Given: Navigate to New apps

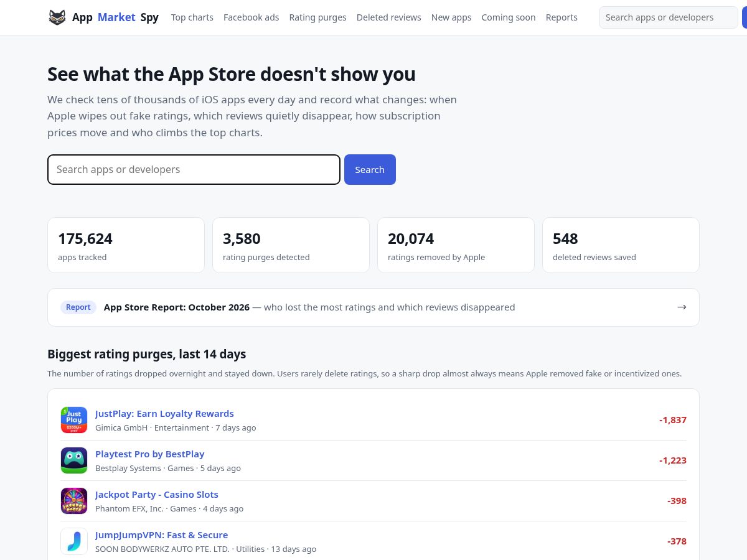Looking at the screenshot, I should pyautogui.click(x=451, y=17).
